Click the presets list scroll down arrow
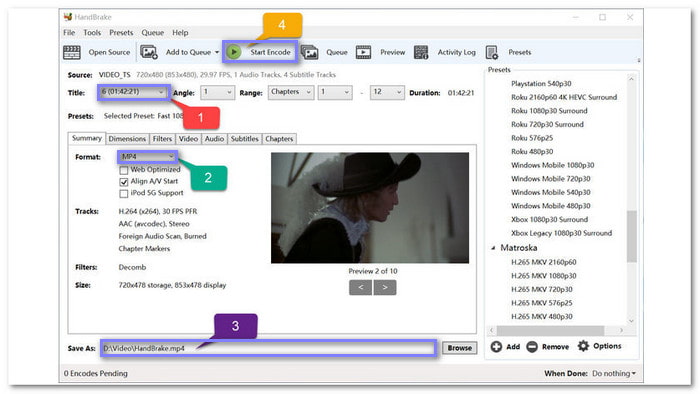The width and height of the screenshot is (700, 394). [x=631, y=321]
